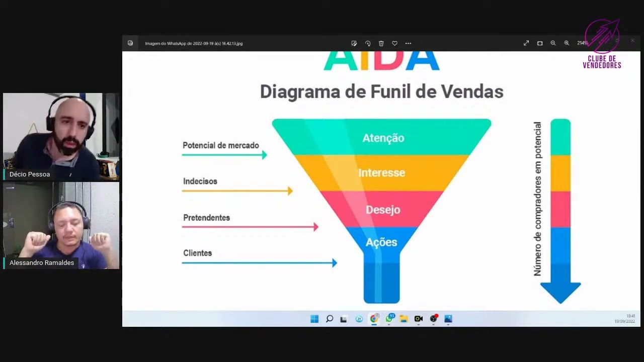Open WhatsApp from the taskbar
This screenshot has height=362, width=644.
tap(389, 319)
